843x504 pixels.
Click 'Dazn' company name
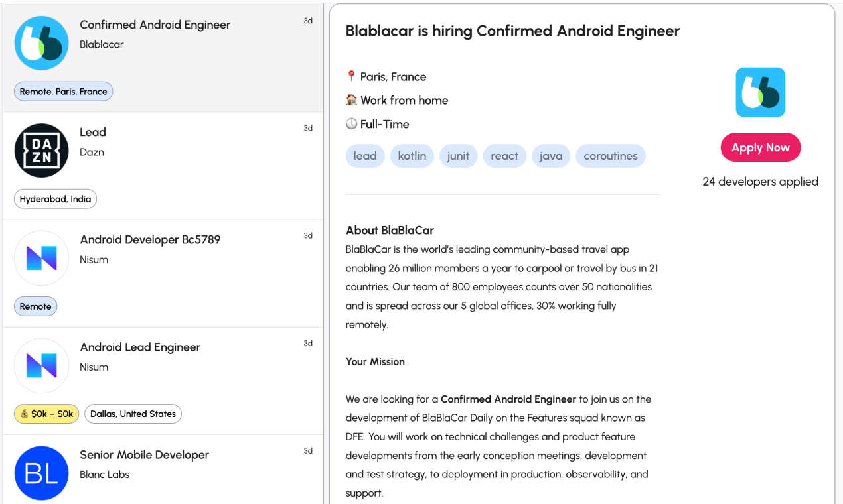[x=92, y=152]
